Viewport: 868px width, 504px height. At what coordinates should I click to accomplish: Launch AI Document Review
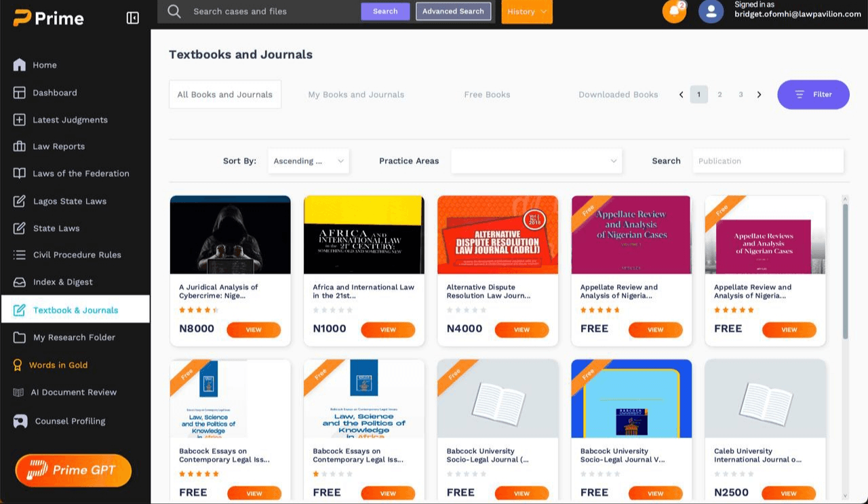click(73, 392)
